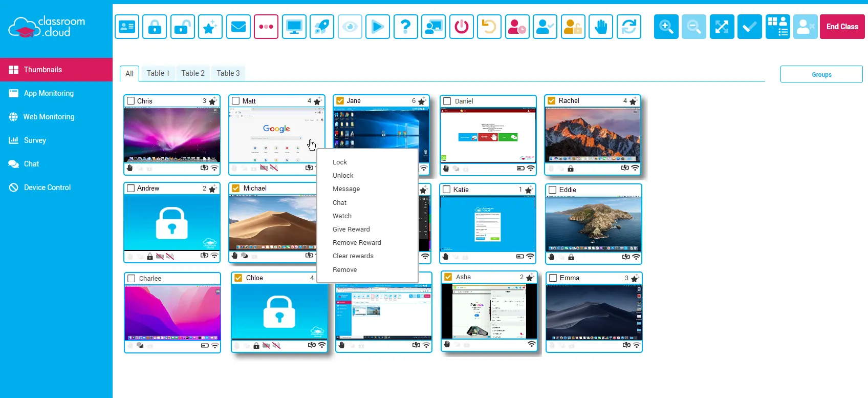Untick the checkbox next to Michael

(x=236, y=188)
